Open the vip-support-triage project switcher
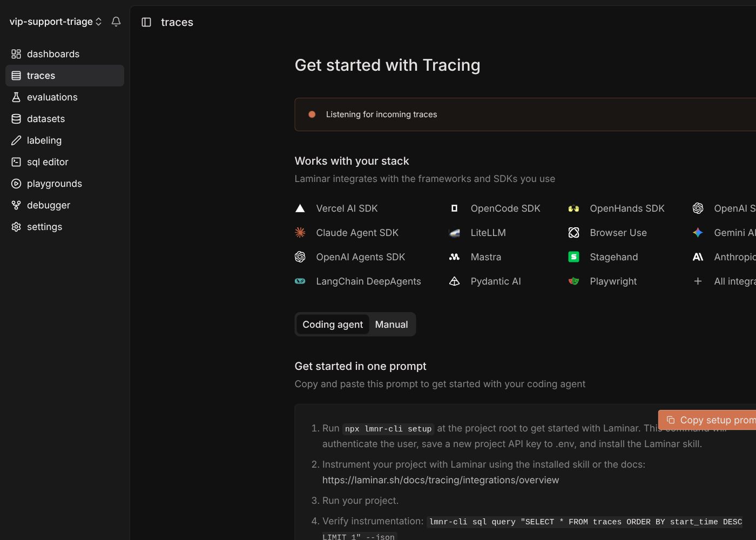 56,22
